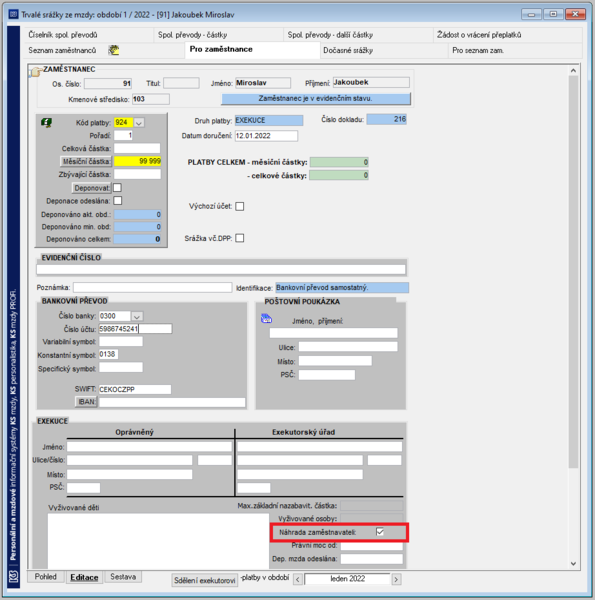Click the blue postal icon in Poštovní poukázka
Image resolution: width=595 pixels, height=600 pixels.
(266, 318)
